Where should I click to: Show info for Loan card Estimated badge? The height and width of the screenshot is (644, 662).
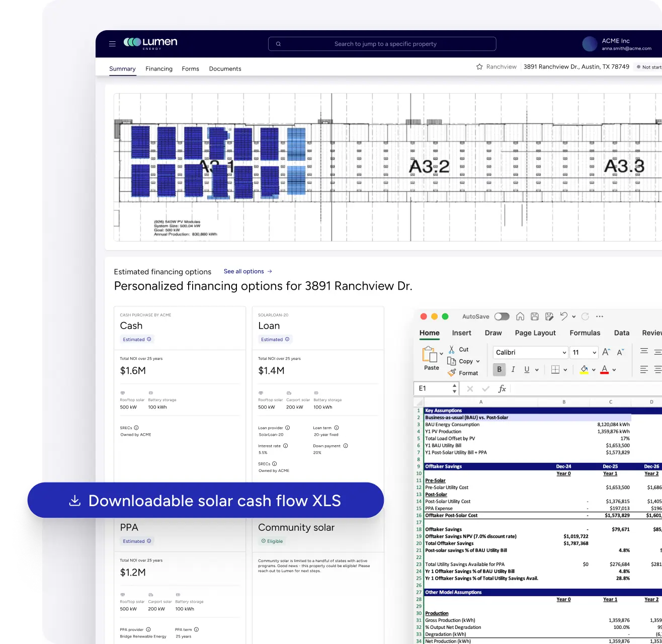click(287, 339)
